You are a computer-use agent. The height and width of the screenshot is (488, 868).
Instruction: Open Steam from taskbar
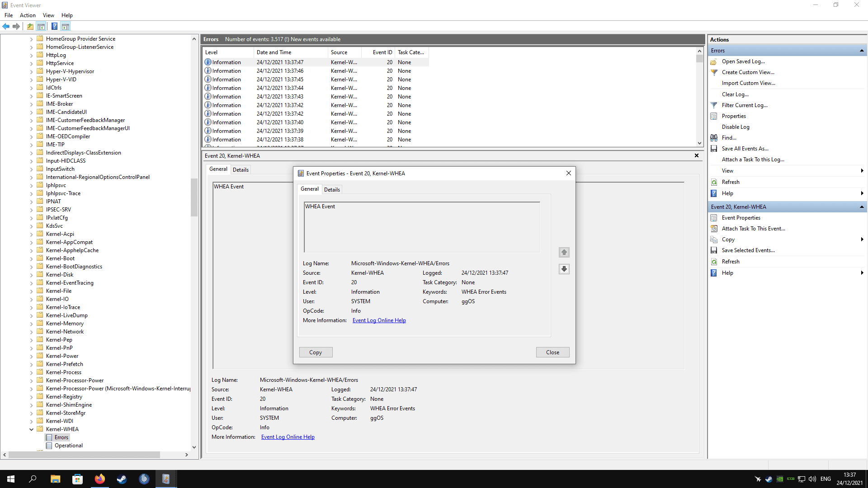point(122,479)
